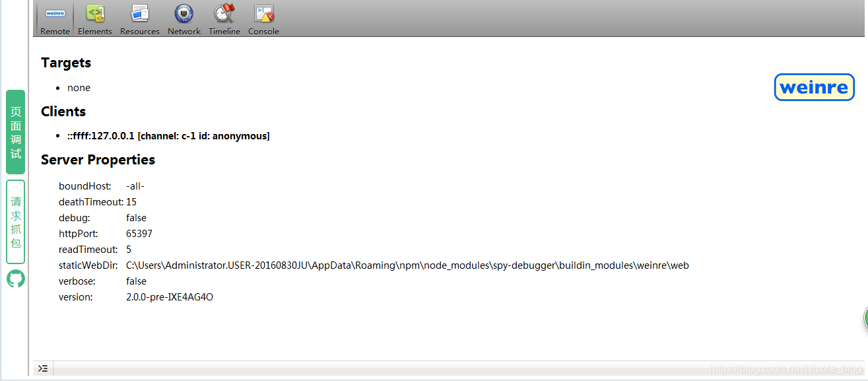Switch to the Console panel

pyautogui.click(x=263, y=19)
